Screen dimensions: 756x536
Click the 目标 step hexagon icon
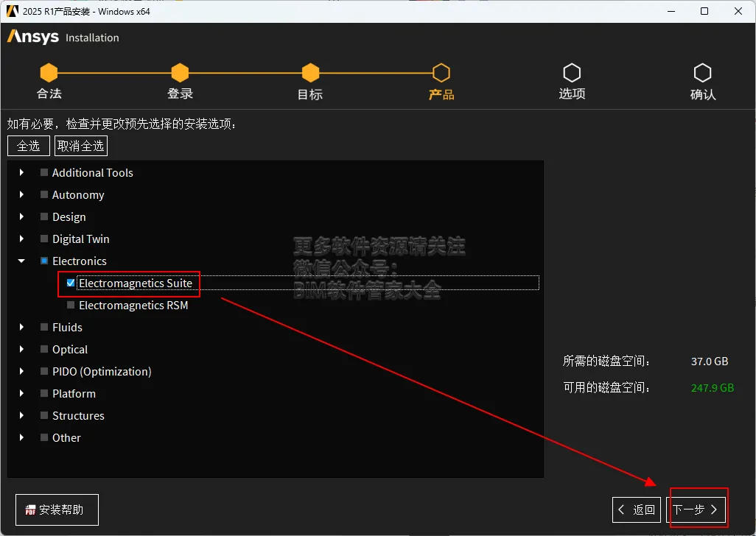(x=310, y=73)
